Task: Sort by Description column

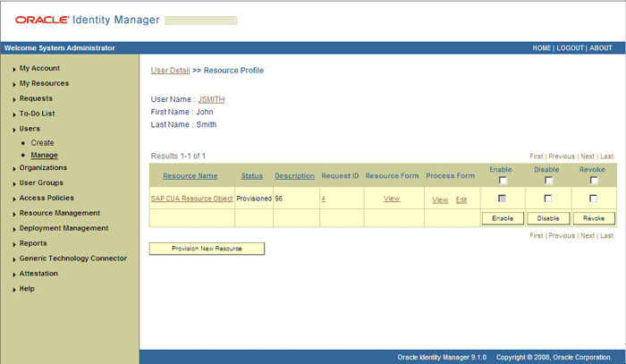Action: pos(294,176)
